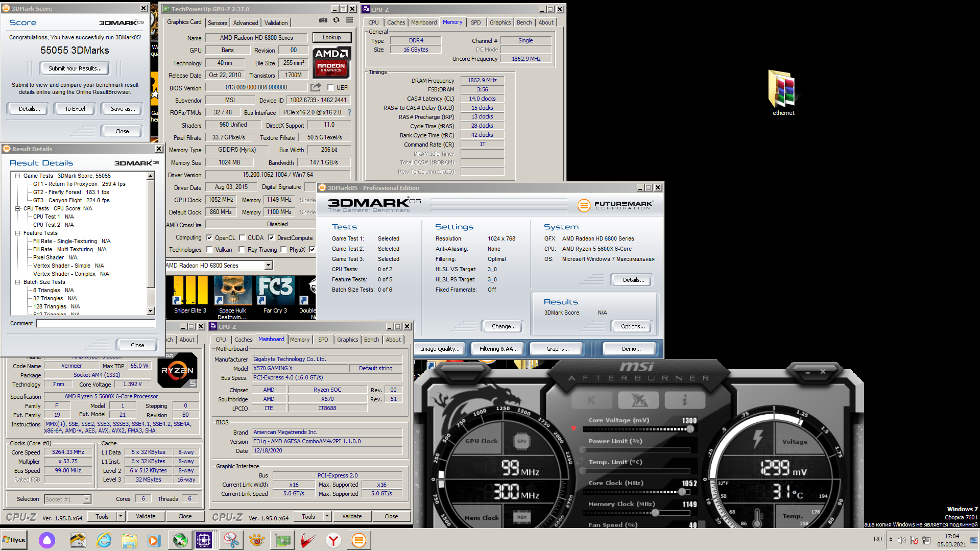Image resolution: width=980 pixels, height=551 pixels.
Task: Open ethernet archive on desktop
Action: 783,92
